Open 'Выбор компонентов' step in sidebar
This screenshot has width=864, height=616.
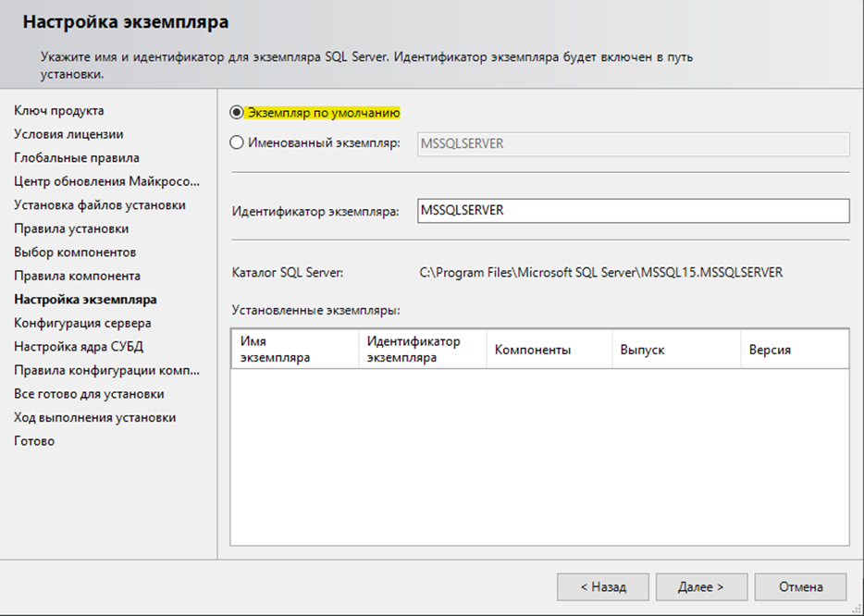coord(75,253)
